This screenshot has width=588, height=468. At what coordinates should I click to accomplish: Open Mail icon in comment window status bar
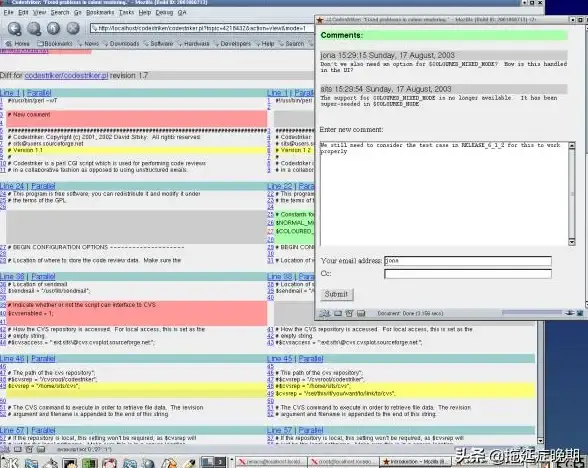coord(338,313)
